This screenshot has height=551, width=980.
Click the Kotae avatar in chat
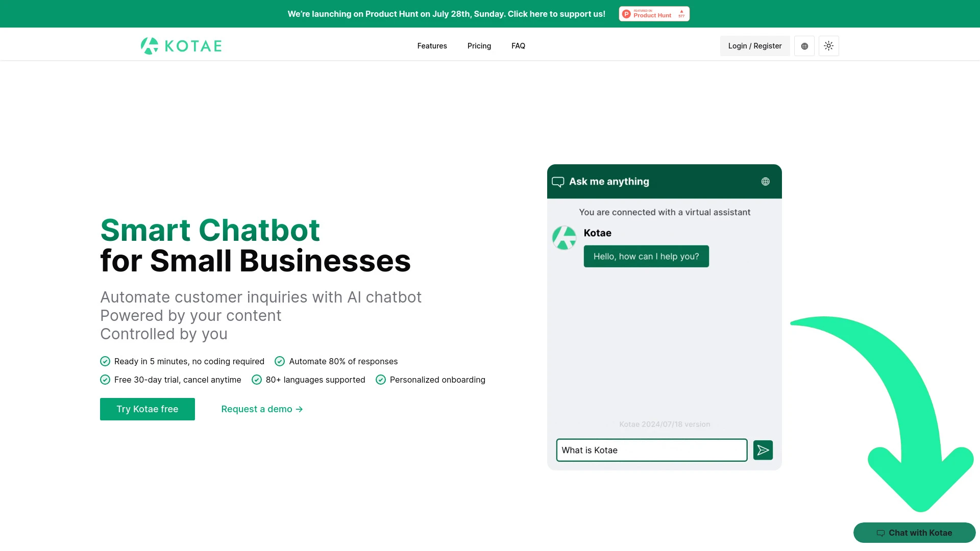pos(564,238)
